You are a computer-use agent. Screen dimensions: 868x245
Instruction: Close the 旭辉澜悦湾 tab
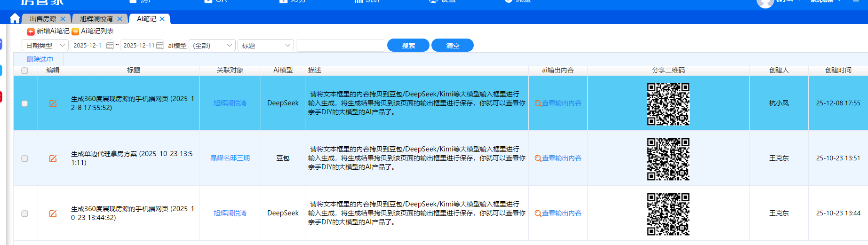pyautogui.click(x=119, y=19)
